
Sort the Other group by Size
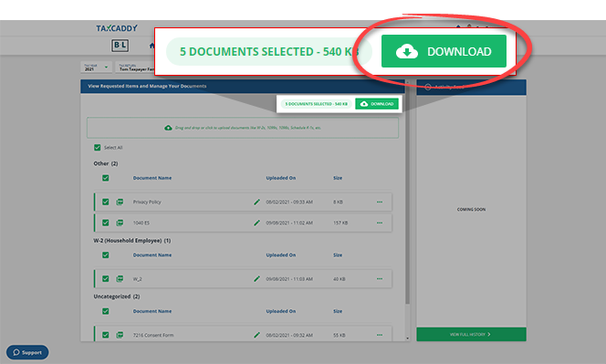pyautogui.click(x=338, y=178)
